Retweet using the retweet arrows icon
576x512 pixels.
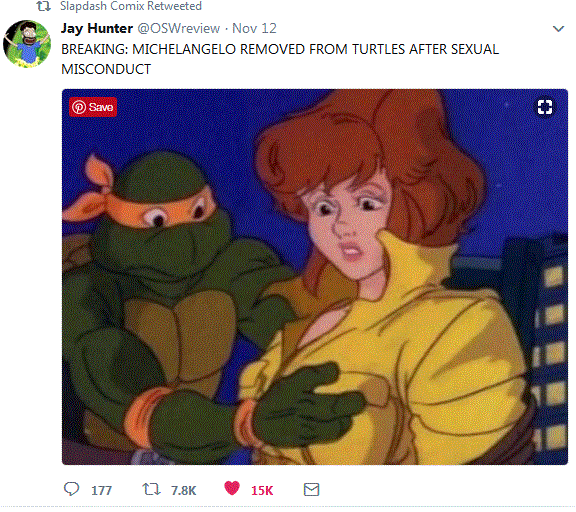pyautogui.click(x=151, y=489)
